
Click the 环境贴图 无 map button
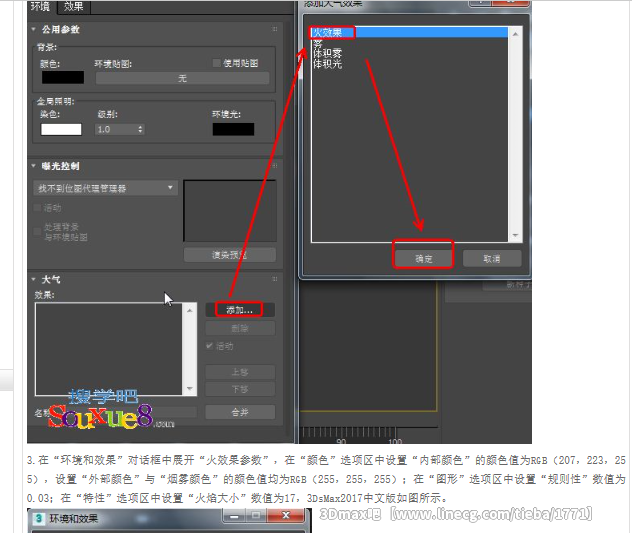tap(183, 78)
